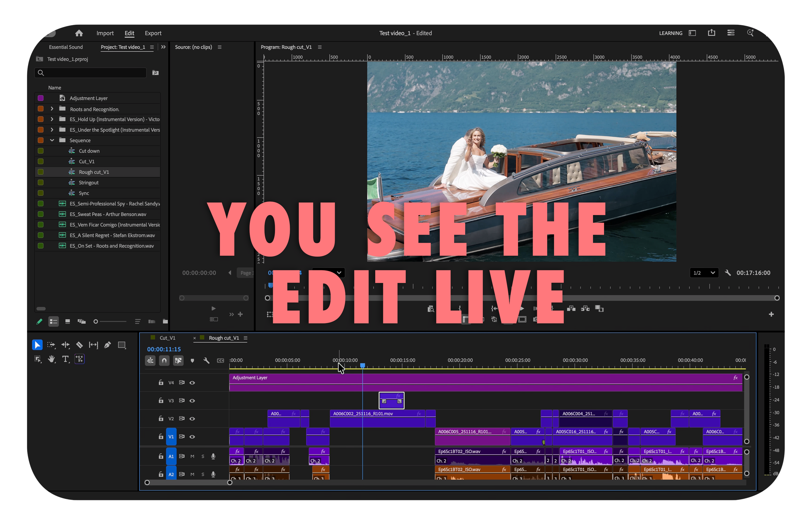Expand the Roots and Recognition bin
Image resolution: width=812 pixels, height=525 pixels.
52,109
